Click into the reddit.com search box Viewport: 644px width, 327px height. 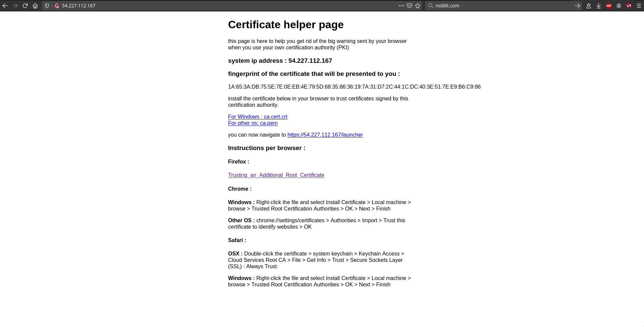(x=503, y=6)
